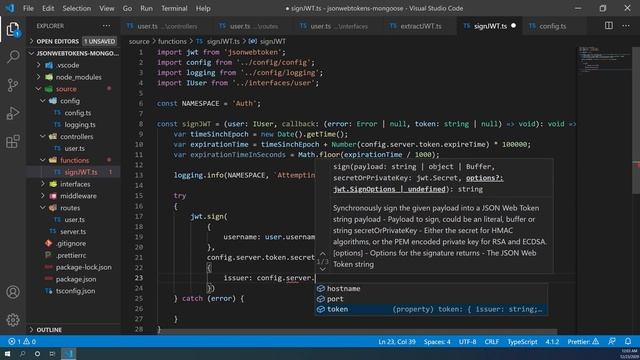Select hostname autocomplete suggestion
Screen dimensions: 640x360
click(x=431, y=289)
